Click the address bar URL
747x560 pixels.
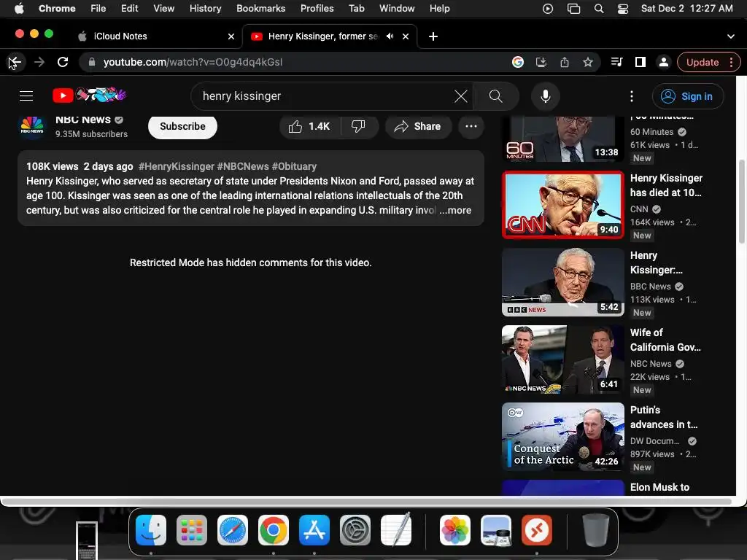point(193,63)
